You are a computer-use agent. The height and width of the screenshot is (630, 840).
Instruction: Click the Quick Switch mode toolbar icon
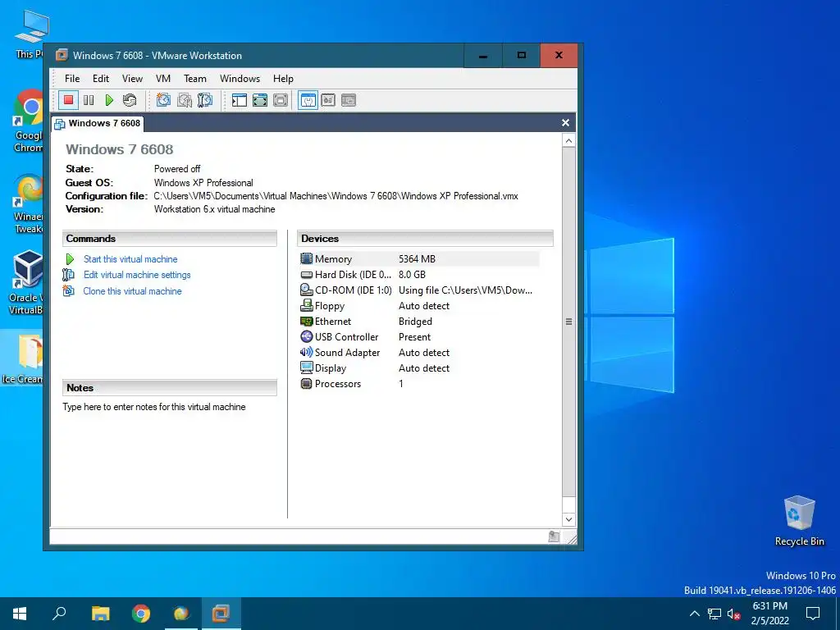281,100
